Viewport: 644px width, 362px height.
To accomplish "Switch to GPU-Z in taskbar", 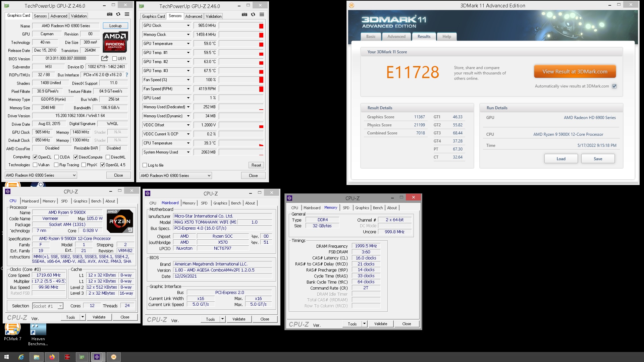I will pos(82,357).
